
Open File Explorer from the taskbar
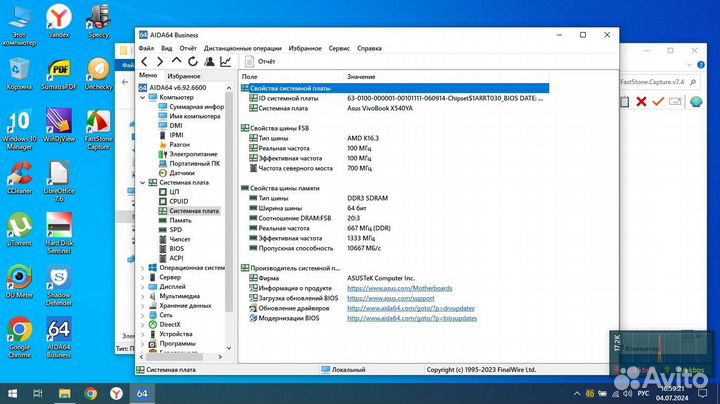65,393
